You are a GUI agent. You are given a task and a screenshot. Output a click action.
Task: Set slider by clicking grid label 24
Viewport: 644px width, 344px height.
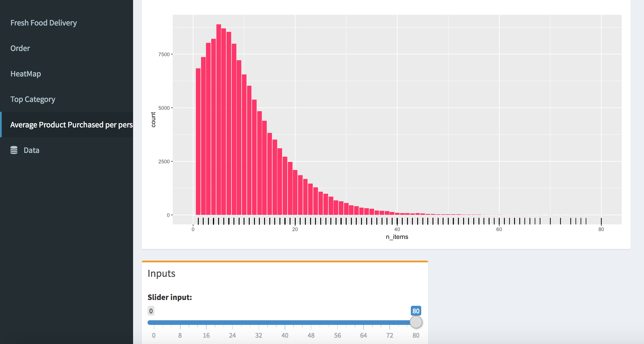point(232,335)
